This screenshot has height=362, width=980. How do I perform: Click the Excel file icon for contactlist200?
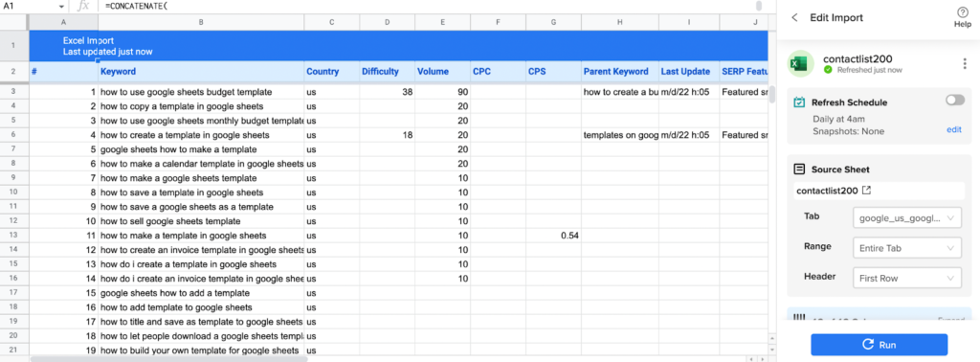800,64
